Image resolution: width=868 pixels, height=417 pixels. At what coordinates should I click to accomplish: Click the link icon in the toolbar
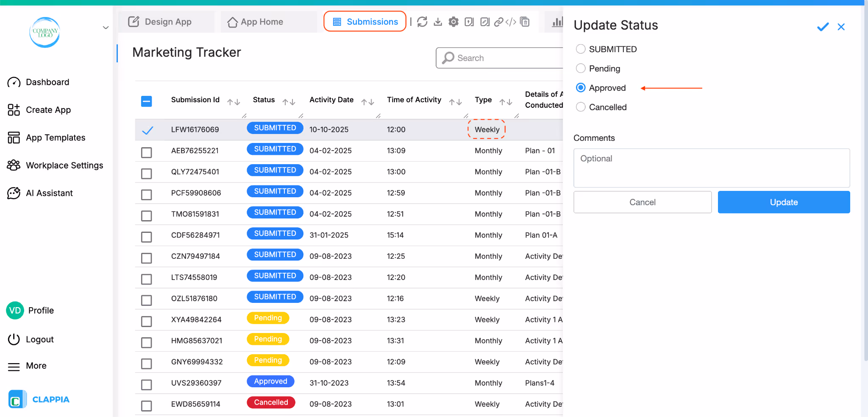(x=499, y=22)
